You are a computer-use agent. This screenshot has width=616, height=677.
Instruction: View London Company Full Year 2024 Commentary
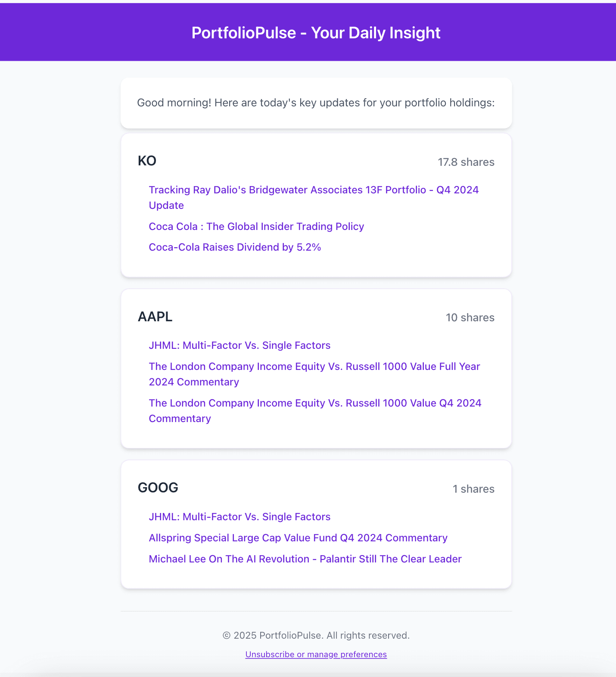click(314, 374)
